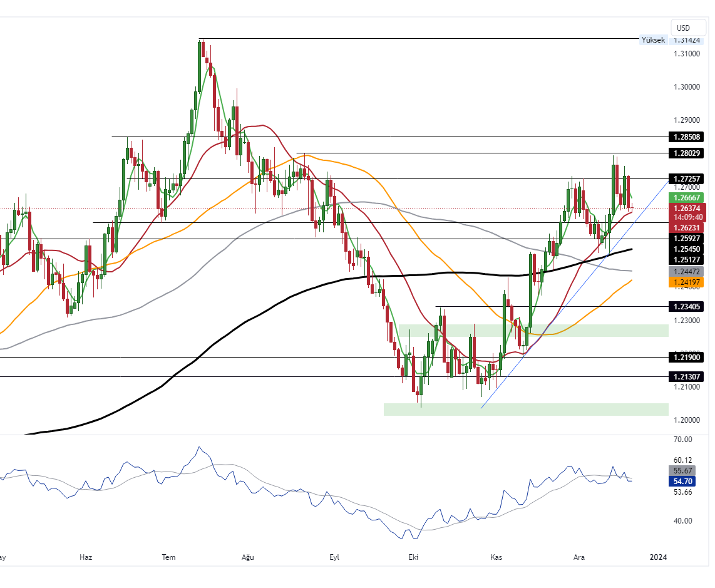The image size is (715, 588).
Task: Click the 1.28029 resistance level label
Action: [686, 153]
